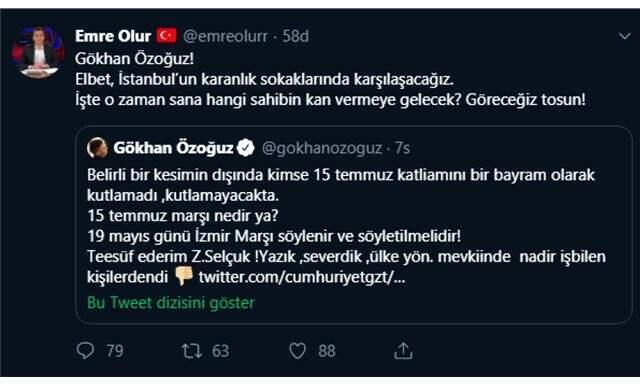640x384 pixels.
Task: Click the verified badge next to Gökhan Özoğuz
Action: [246, 148]
